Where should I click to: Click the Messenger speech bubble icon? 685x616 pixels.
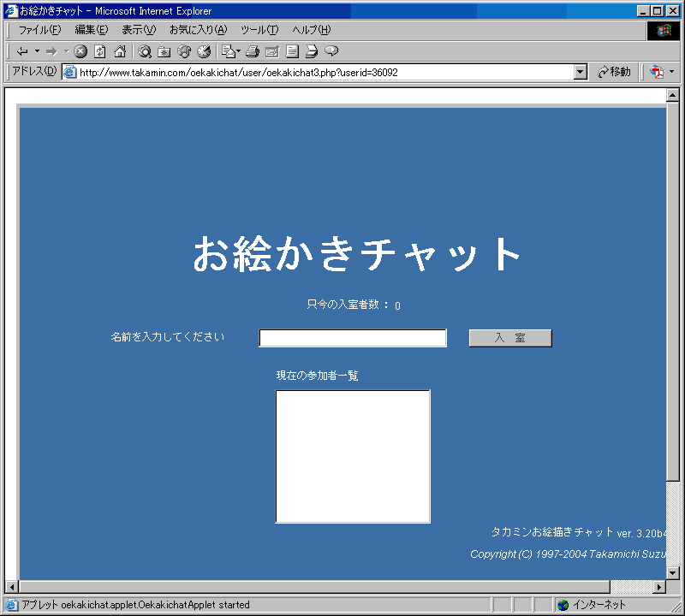tap(331, 51)
